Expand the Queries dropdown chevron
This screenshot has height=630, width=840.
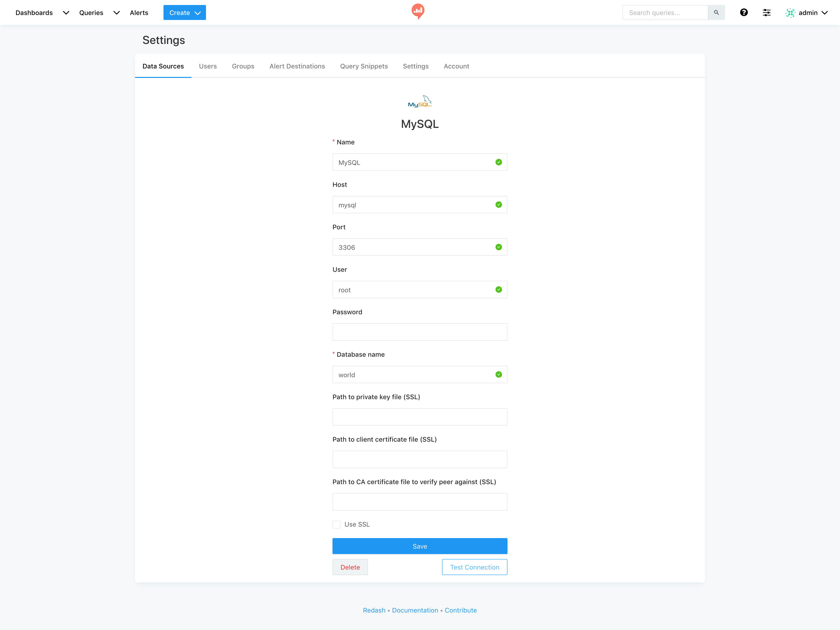(x=116, y=12)
